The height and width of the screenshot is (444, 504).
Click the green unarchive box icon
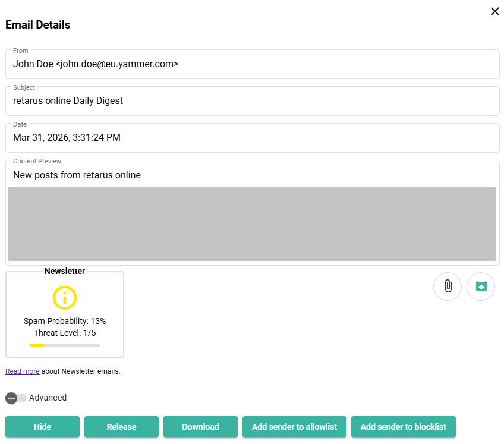click(481, 286)
